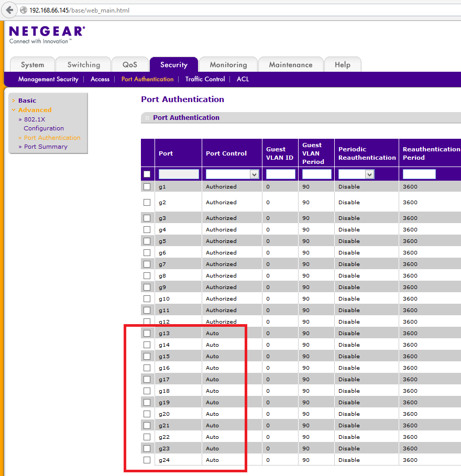The height and width of the screenshot is (476, 461).
Task: Click the Reauthentication Period input field
Action: click(419, 174)
